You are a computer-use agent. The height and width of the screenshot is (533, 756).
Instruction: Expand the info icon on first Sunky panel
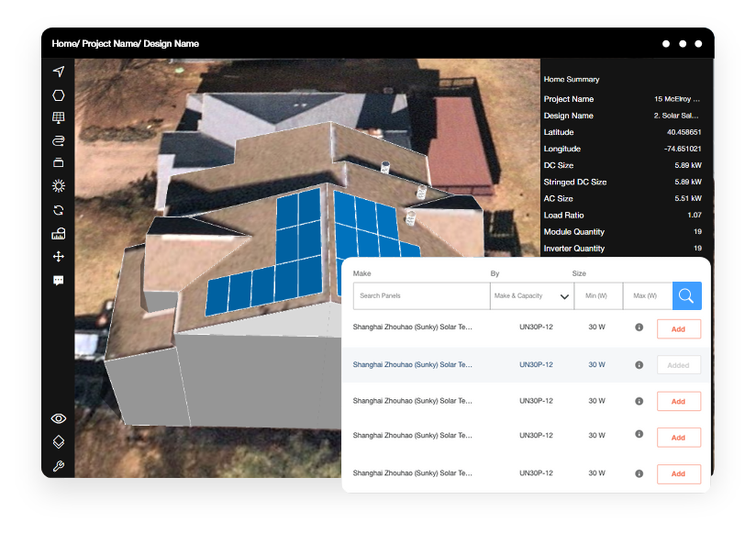639,328
